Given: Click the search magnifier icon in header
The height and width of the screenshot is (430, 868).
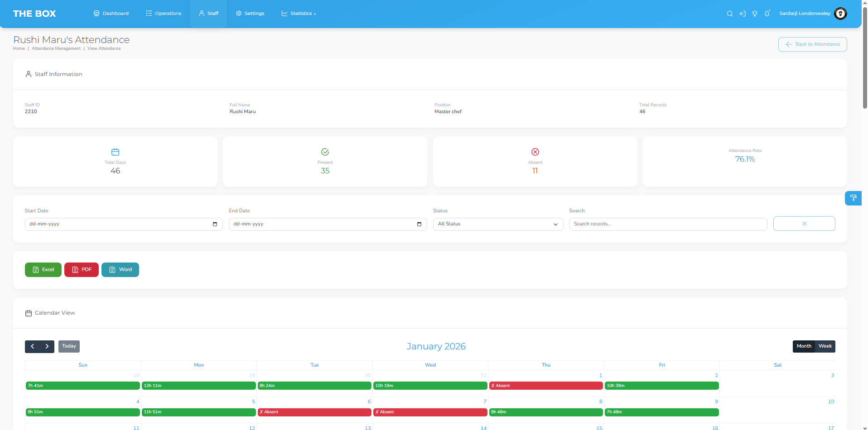Looking at the screenshot, I should coord(729,14).
